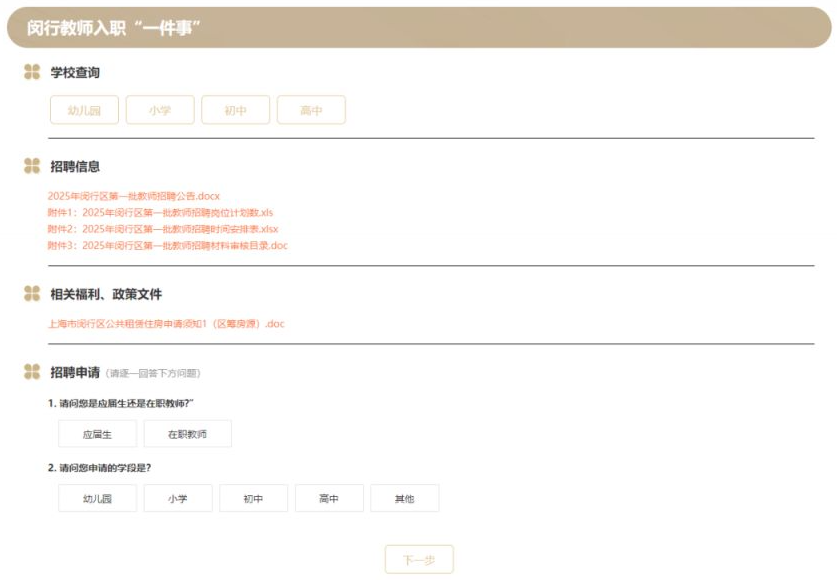Open 附件1 招聘岗位计划数.xls
Image resolution: width=837 pixels, height=580 pixels.
[x=160, y=212]
